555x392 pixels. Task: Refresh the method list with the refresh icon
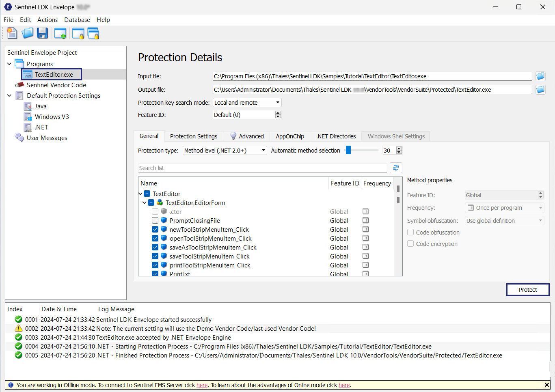click(396, 168)
